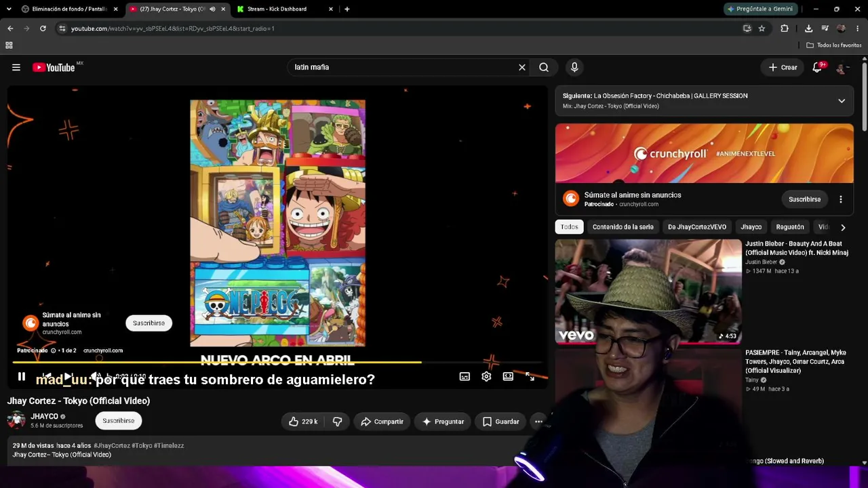Click Suscribirse on the in-player Crunchyroll ad
The width and height of the screenshot is (868, 488).
coord(149,323)
